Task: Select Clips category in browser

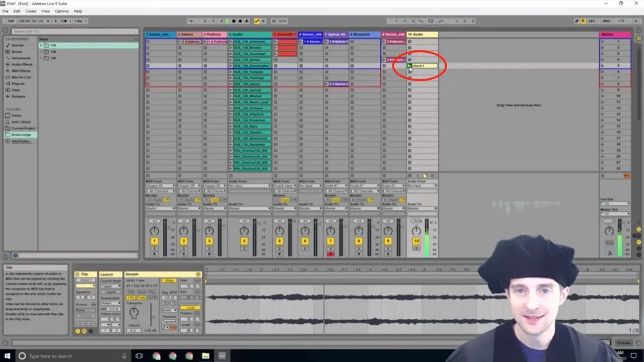Action: tap(15, 90)
